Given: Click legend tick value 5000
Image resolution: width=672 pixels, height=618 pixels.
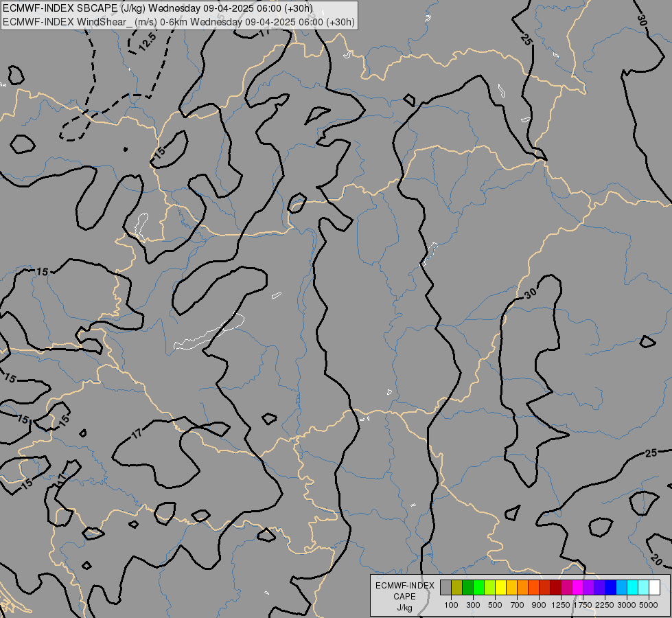Looking at the screenshot, I should pos(649,605).
